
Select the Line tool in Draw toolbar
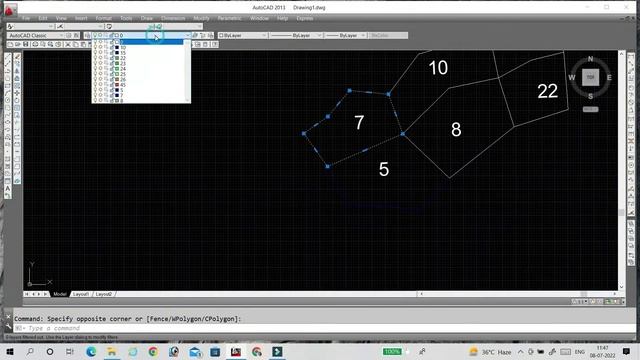pyautogui.click(x=8, y=57)
